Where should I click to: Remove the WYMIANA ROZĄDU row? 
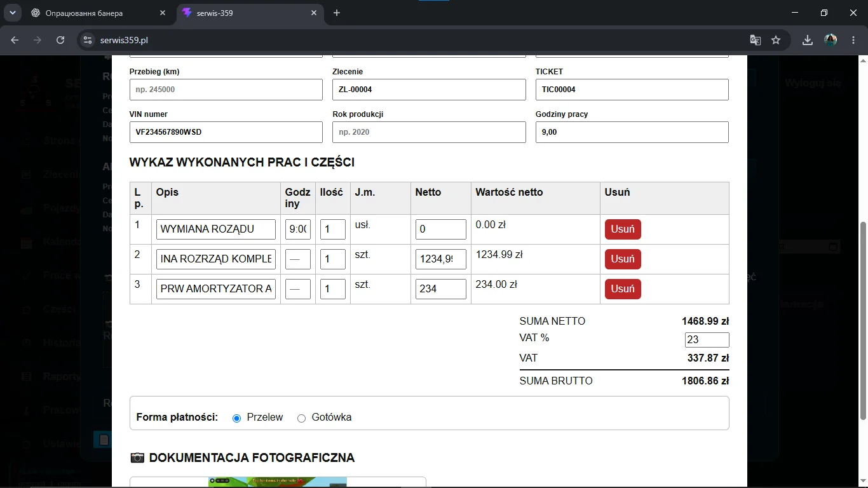pos(623,229)
